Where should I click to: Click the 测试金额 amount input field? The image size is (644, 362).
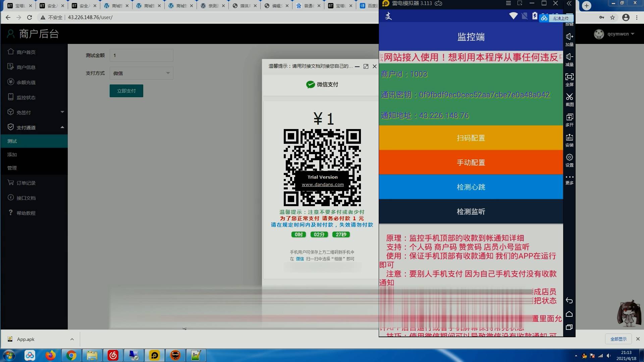coord(141,55)
